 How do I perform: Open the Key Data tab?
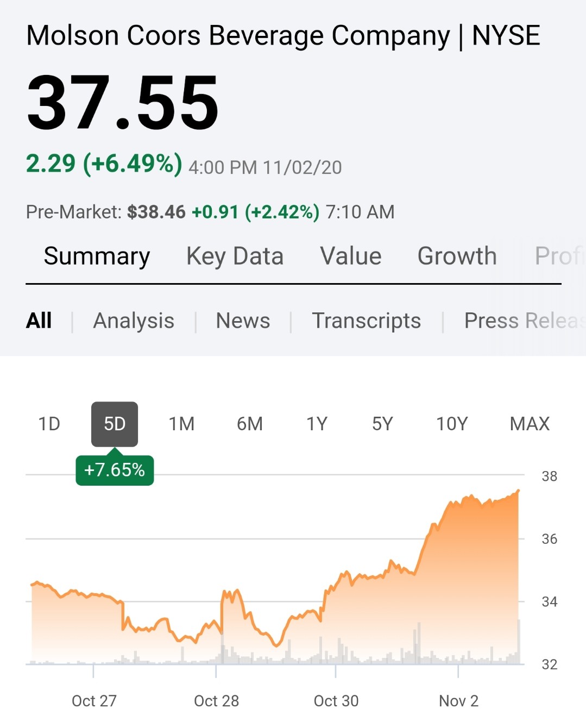tap(235, 256)
